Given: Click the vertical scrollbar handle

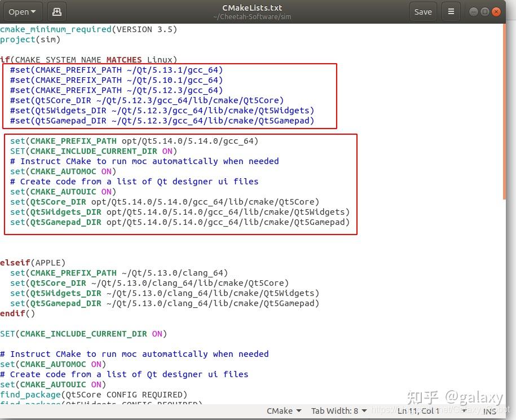Looking at the screenshot, I should coord(504,112).
